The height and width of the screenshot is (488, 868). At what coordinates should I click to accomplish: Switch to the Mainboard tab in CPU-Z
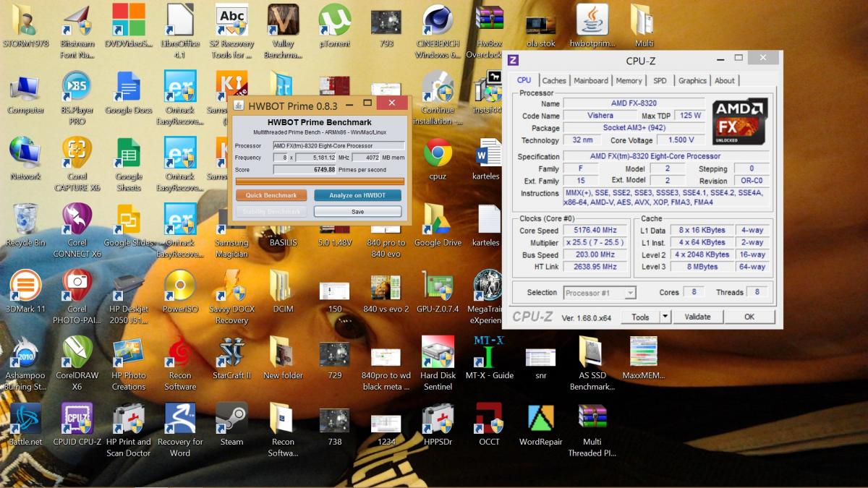tap(591, 80)
